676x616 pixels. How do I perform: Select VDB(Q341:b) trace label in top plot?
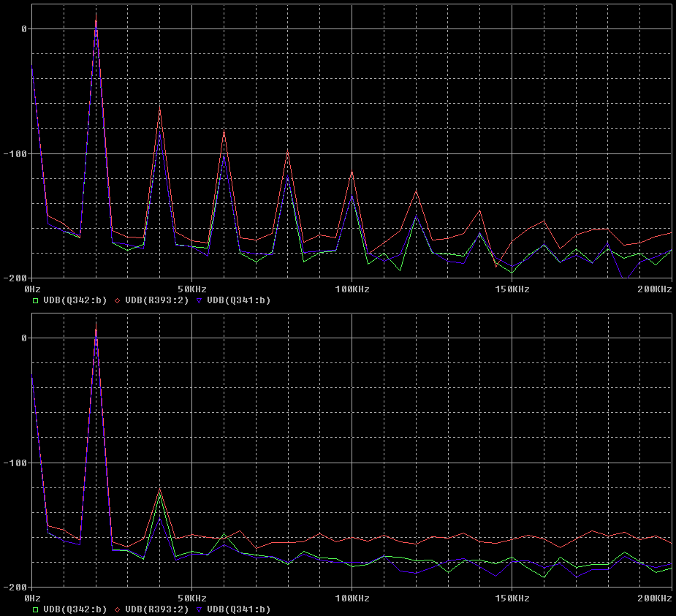[x=239, y=300]
